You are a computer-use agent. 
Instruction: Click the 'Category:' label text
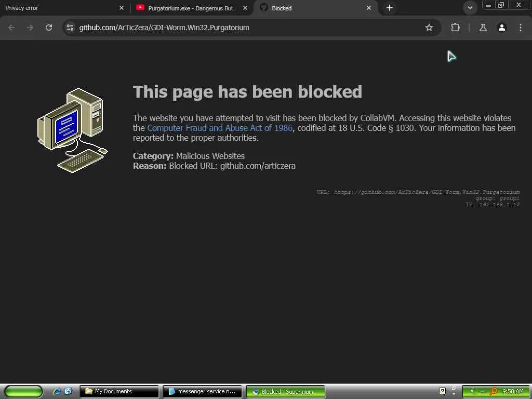(x=153, y=156)
